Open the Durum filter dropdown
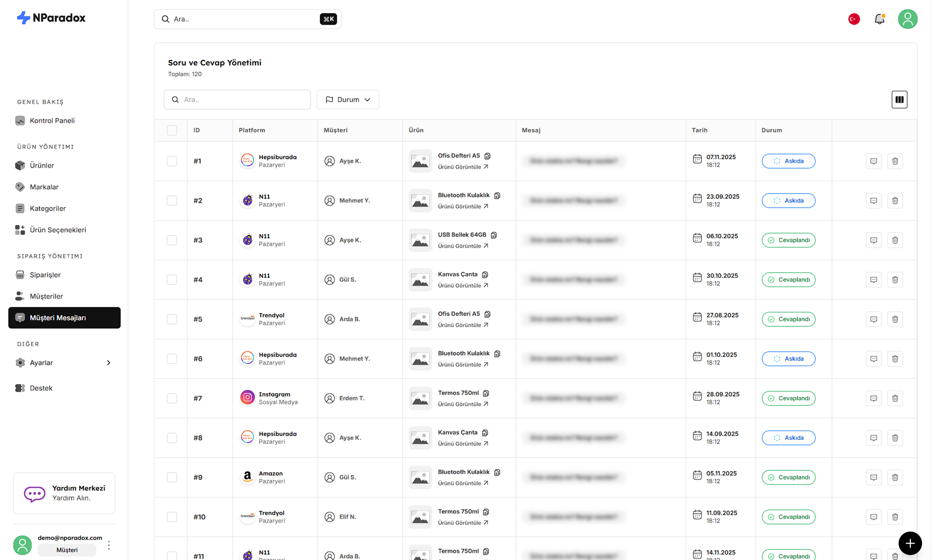This screenshot has height=560, width=934. tap(347, 100)
